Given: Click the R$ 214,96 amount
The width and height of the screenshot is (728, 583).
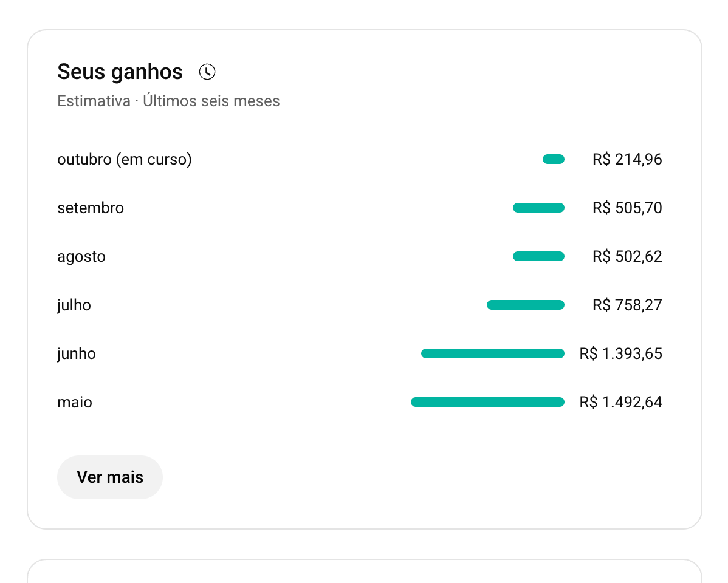Looking at the screenshot, I should 627,160.
